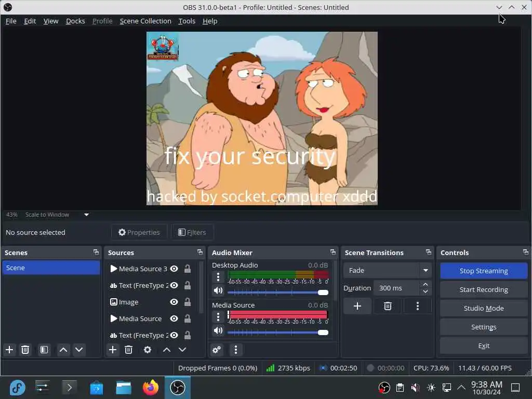
Task: Remove selected scene with trash icon
Action: pyautogui.click(x=25, y=350)
